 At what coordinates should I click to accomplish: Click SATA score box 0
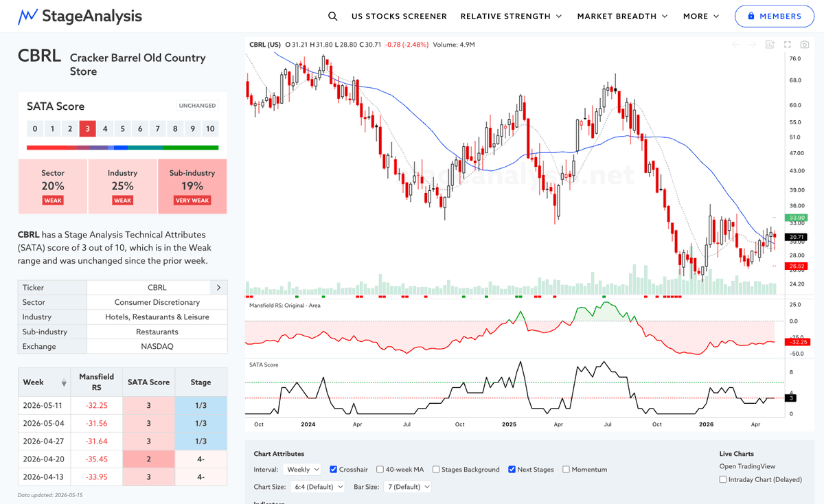35,128
